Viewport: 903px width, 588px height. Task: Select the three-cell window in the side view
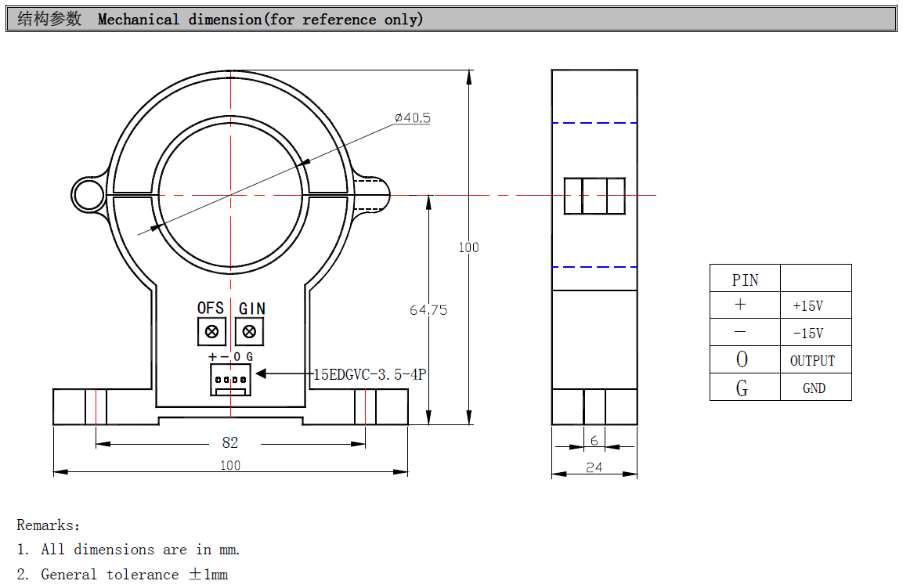click(594, 196)
